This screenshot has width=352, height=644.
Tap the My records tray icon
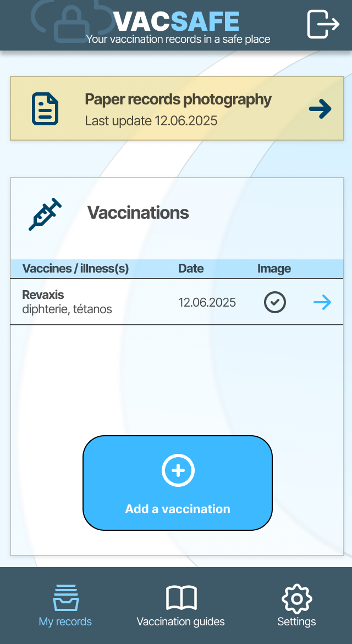point(65,598)
